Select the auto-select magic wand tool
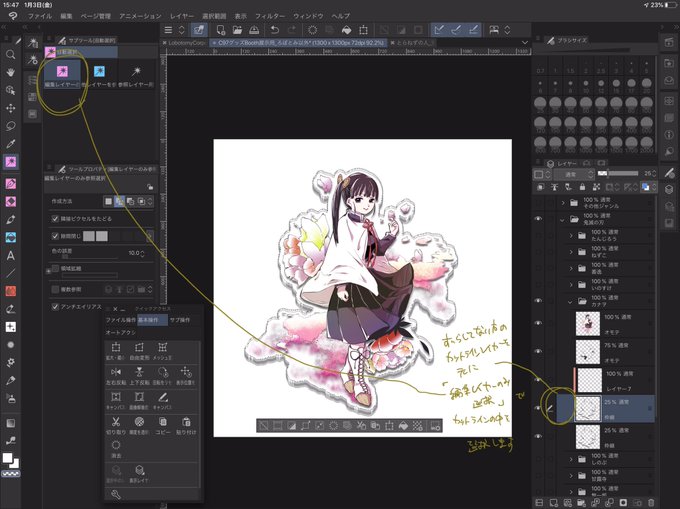680x509 pixels. (10, 162)
